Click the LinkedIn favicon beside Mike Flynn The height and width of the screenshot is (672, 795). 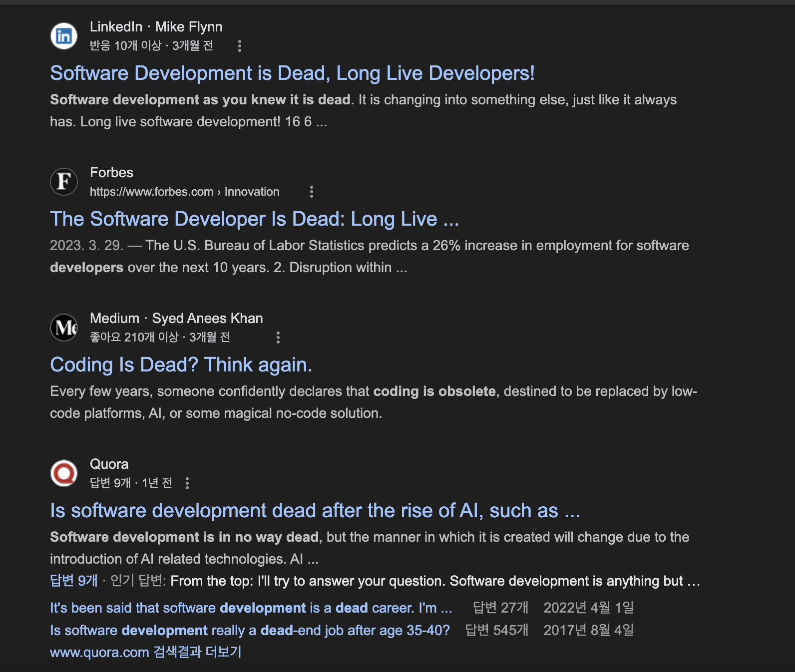click(64, 36)
